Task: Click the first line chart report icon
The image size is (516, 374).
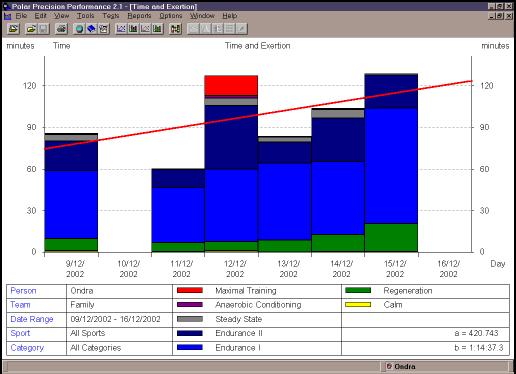Action: click(x=121, y=29)
